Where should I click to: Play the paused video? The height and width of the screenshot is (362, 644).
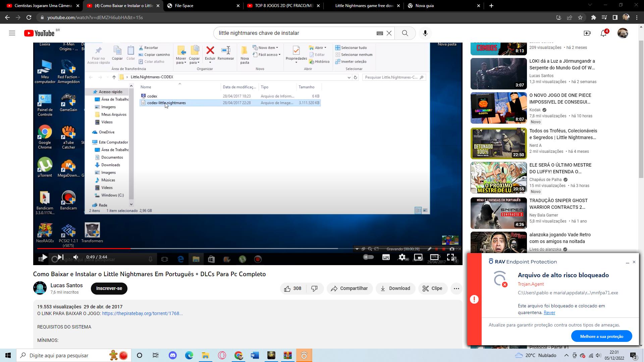coord(44,257)
